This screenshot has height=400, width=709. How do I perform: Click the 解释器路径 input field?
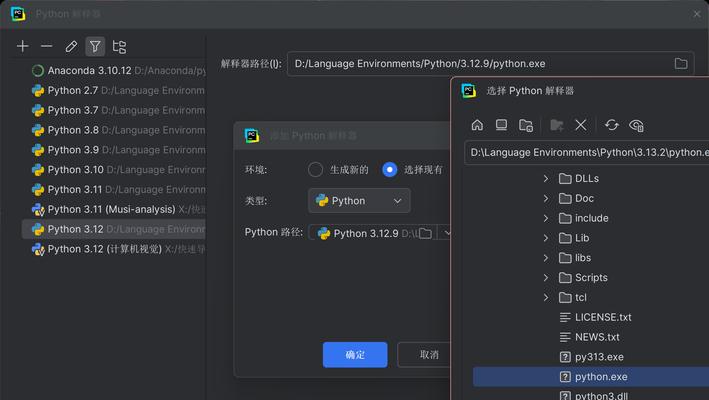point(491,64)
